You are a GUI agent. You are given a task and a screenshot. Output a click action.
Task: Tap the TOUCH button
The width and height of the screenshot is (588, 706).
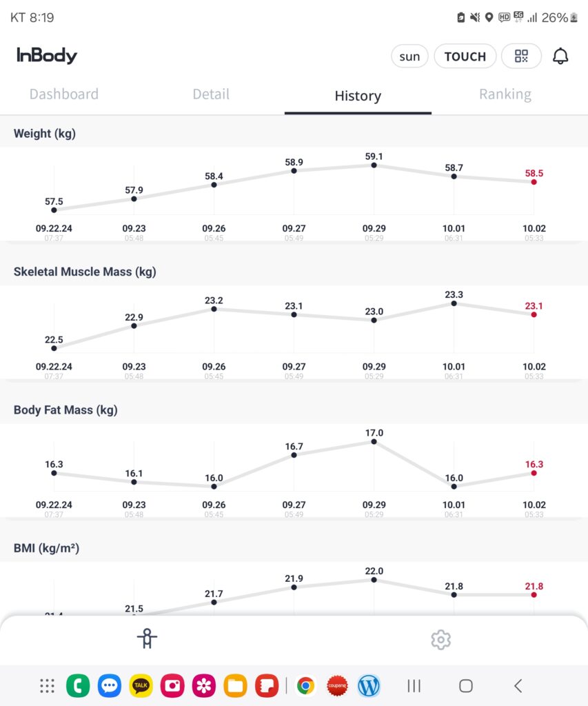(465, 57)
